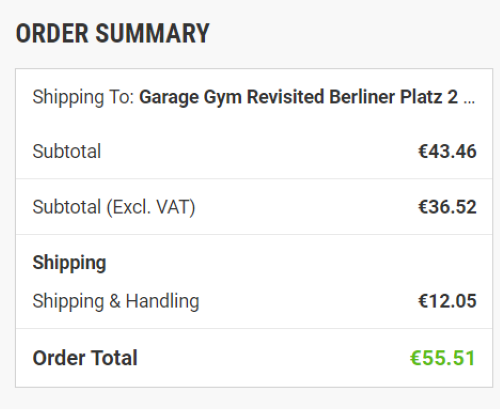Select the €12.05 shipping cost
500x420 pixels.
pyautogui.click(x=447, y=301)
